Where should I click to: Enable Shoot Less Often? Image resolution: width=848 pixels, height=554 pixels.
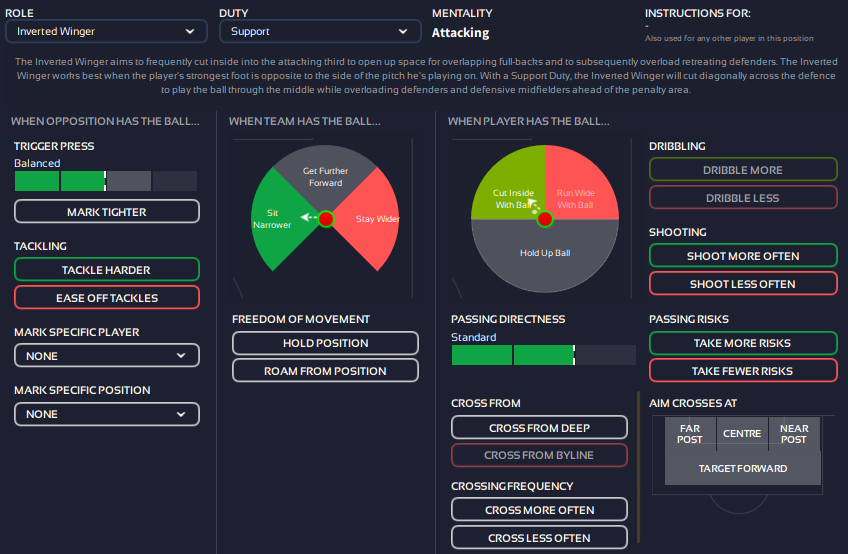(x=743, y=283)
